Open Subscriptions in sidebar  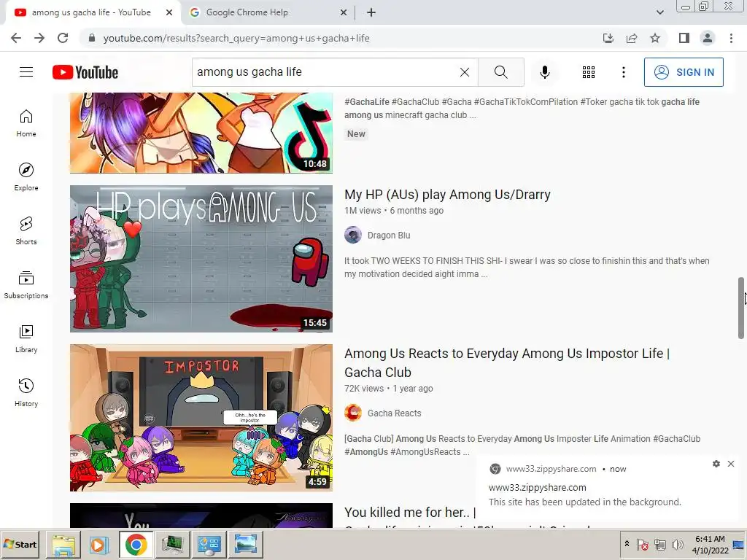(26, 285)
